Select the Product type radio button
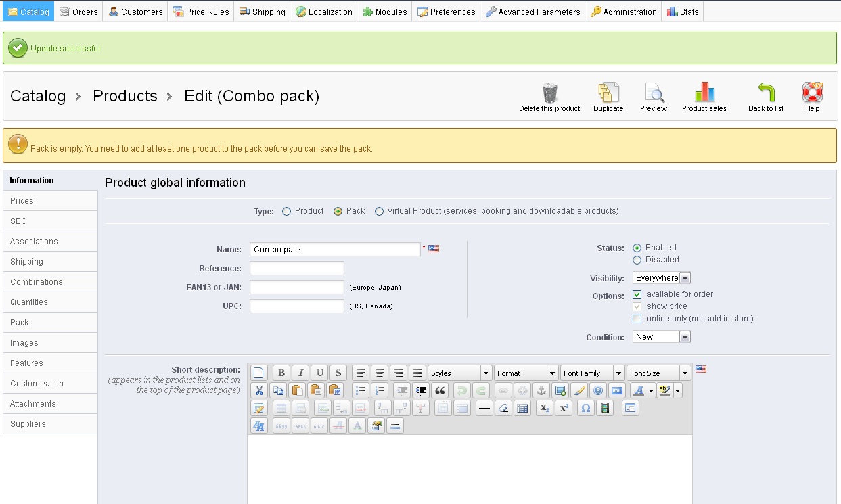The image size is (841, 504). tap(286, 211)
